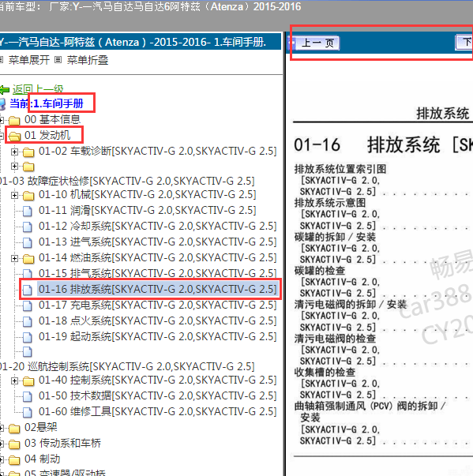Click the 01-02 车载诊断 folder icon
Image resolution: width=473 pixels, height=476 pixels.
click(28, 152)
